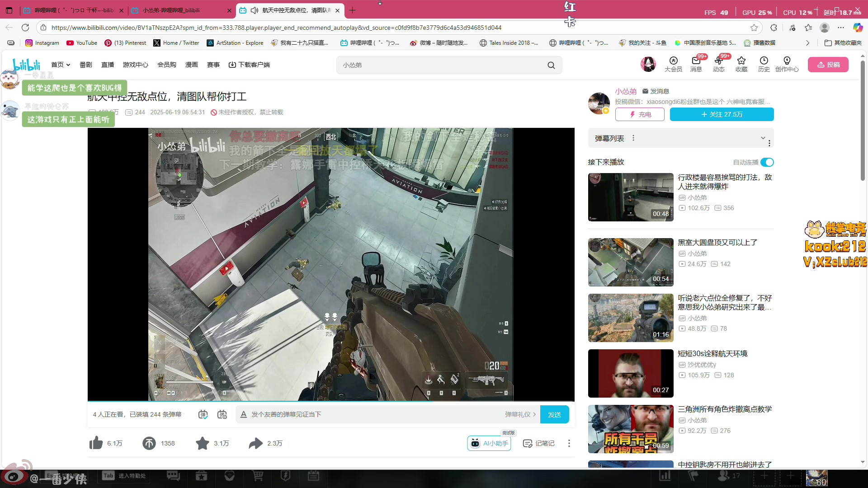Click the share arrow icon

(x=256, y=443)
